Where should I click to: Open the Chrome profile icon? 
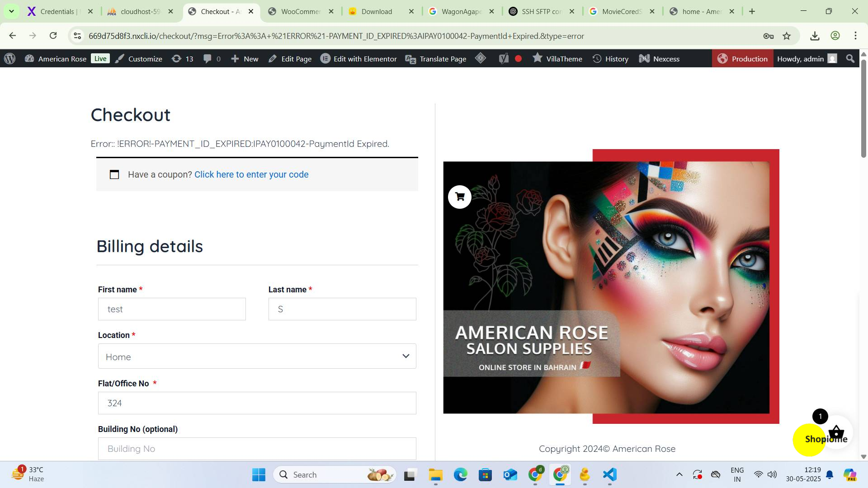[x=835, y=36]
